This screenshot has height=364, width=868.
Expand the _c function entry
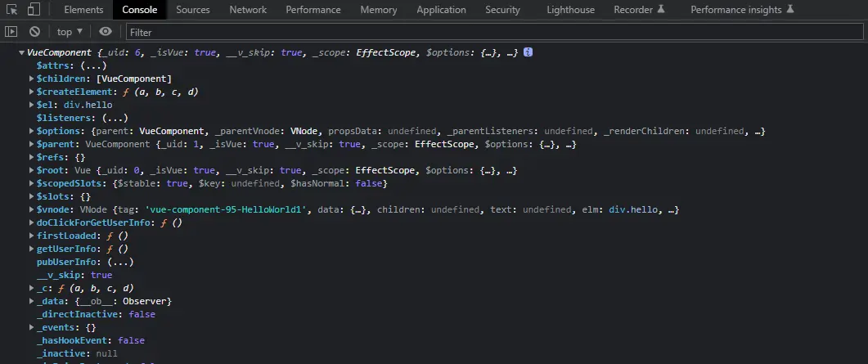32,288
